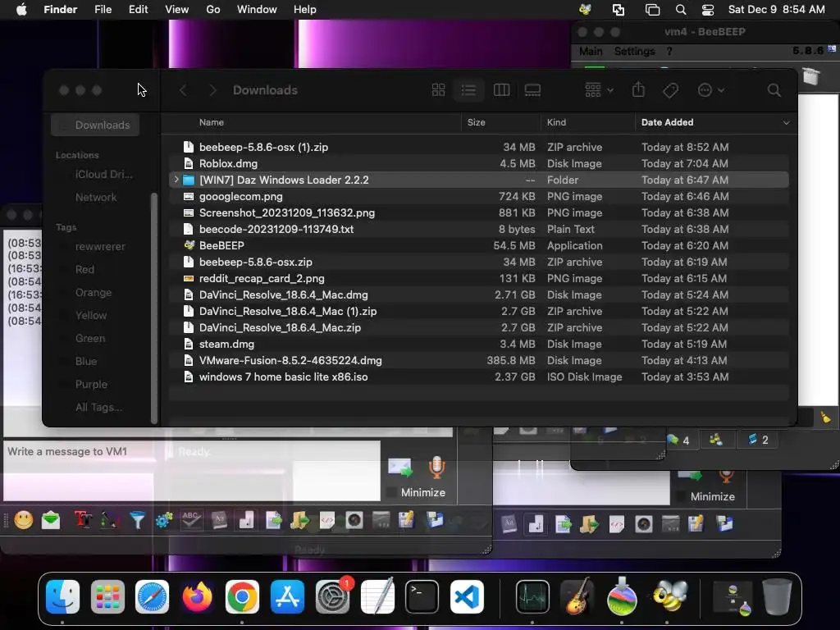Open the Finder menu in menu bar
The width and height of the screenshot is (840, 630).
pos(60,10)
